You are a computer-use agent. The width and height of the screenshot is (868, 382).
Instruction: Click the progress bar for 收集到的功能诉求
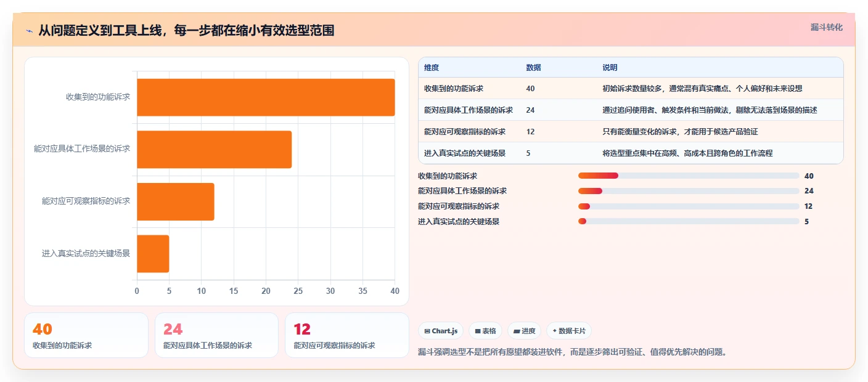click(689, 176)
